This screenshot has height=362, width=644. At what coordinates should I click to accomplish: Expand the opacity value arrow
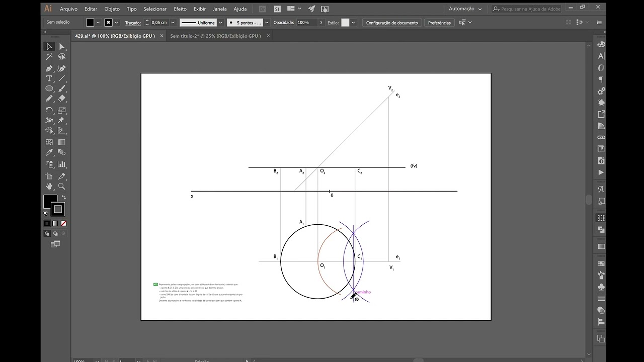click(321, 23)
